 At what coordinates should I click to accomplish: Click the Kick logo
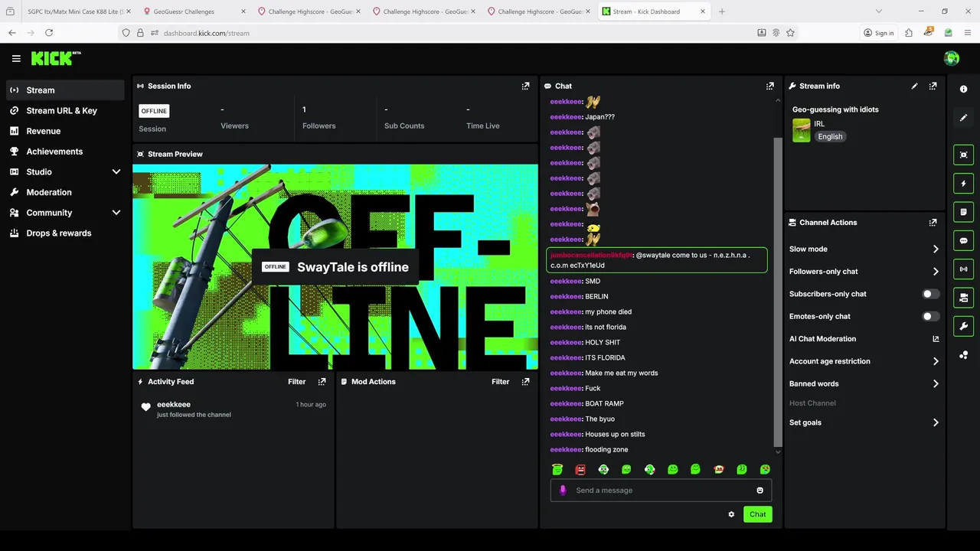coord(55,58)
